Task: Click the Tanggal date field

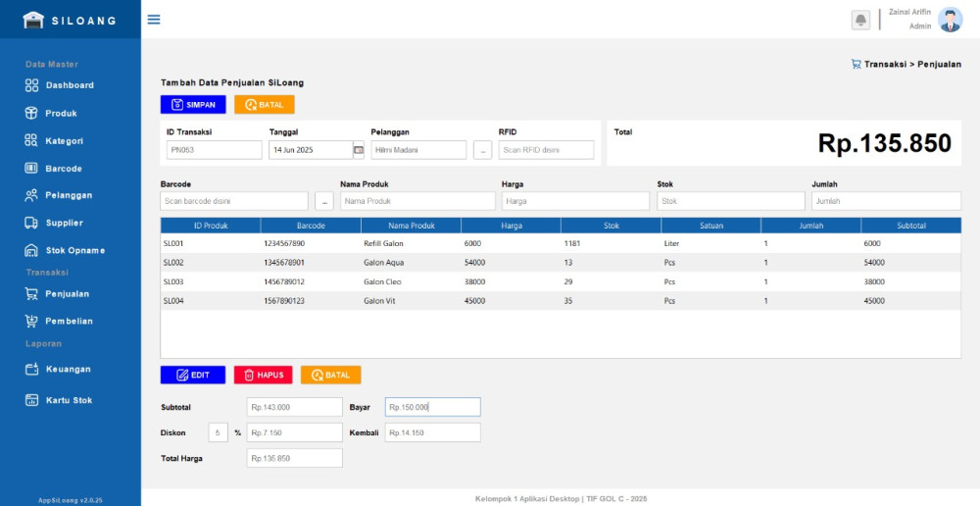Action: click(x=312, y=150)
